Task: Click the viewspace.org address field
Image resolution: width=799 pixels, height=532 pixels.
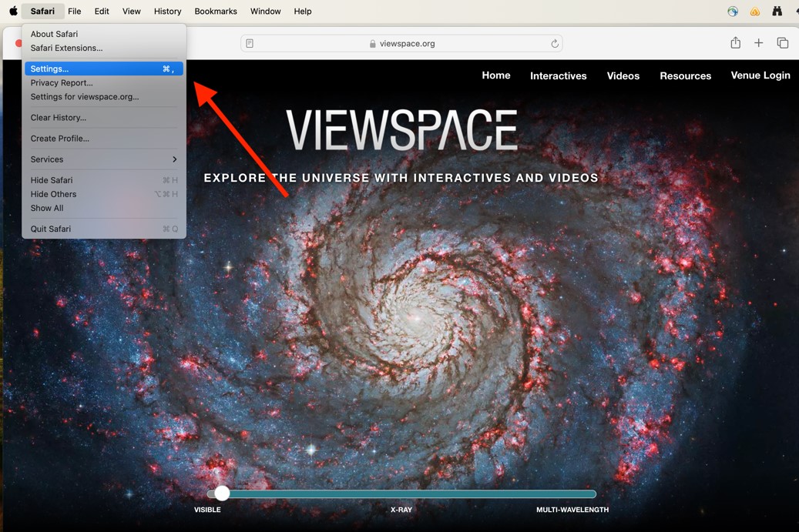Action: (x=401, y=43)
